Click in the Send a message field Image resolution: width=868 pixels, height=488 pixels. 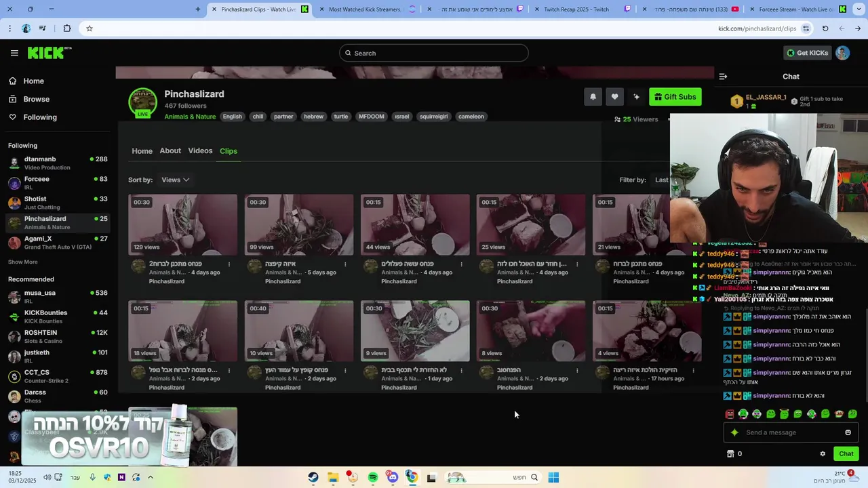[792, 432]
